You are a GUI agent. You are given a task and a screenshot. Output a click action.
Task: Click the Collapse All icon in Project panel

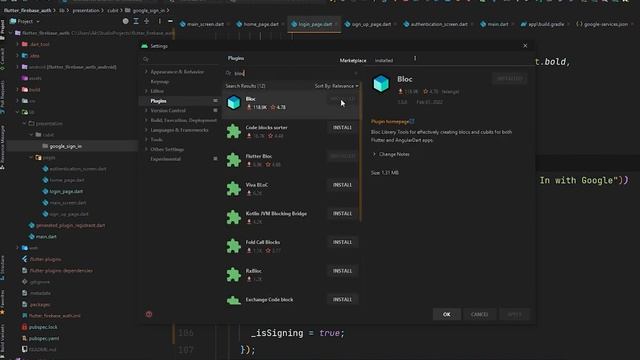tap(147, 21)
